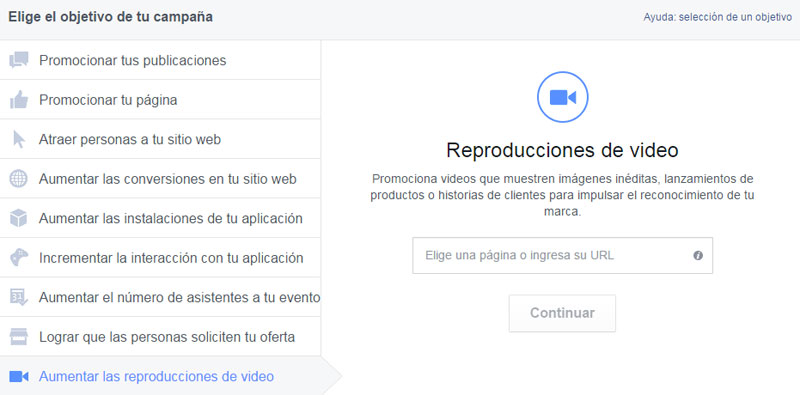
Task: Click the description paragraph starting with Promociona videos
Action: click(562, 195)
